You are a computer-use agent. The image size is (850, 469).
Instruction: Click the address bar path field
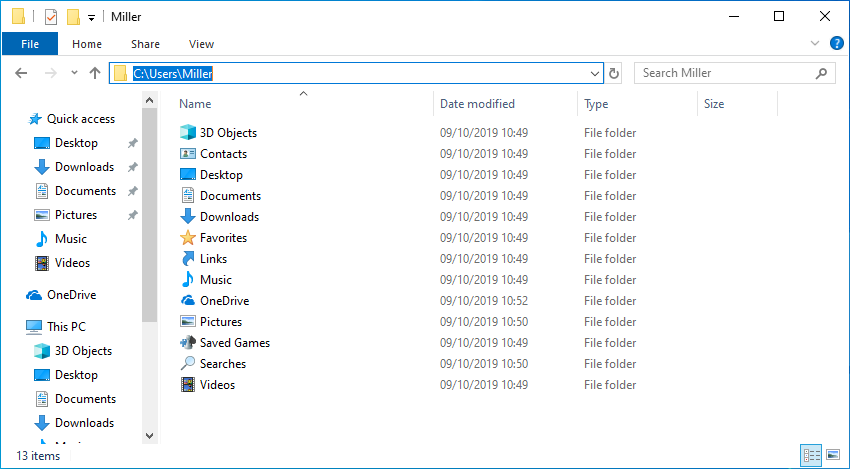(355, 73)
